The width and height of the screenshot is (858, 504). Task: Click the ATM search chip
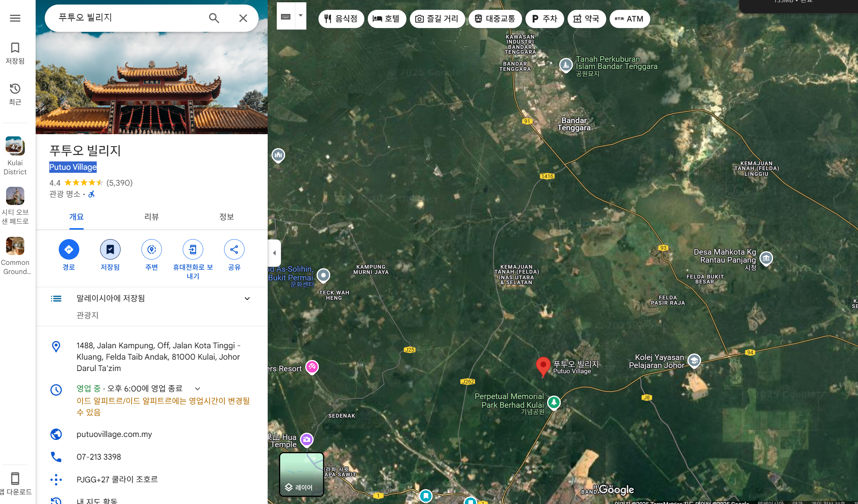(629, 19)
